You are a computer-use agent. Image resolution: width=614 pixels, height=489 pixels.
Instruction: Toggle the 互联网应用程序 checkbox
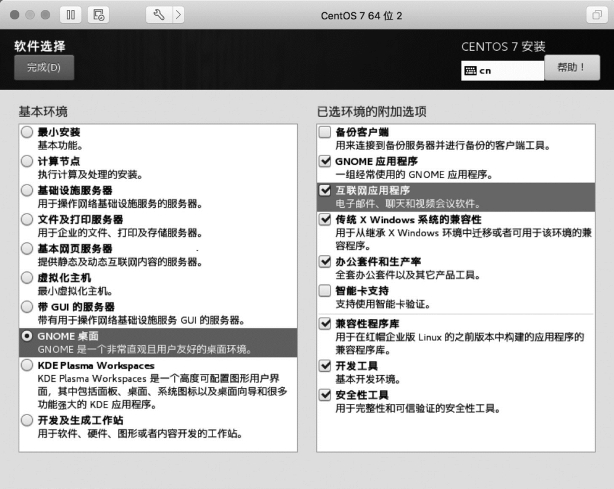click(x=325, y=190)
